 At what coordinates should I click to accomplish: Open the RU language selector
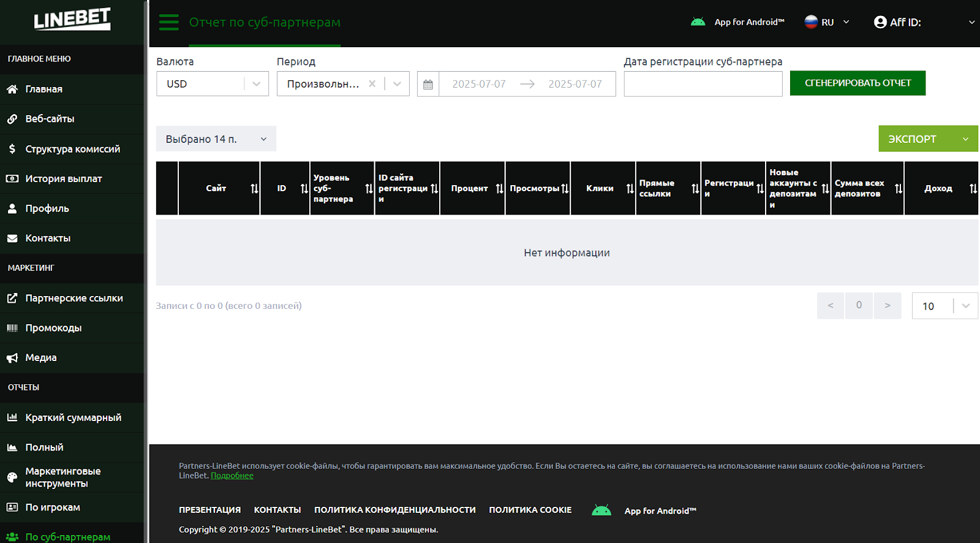[x=827, y=22]
